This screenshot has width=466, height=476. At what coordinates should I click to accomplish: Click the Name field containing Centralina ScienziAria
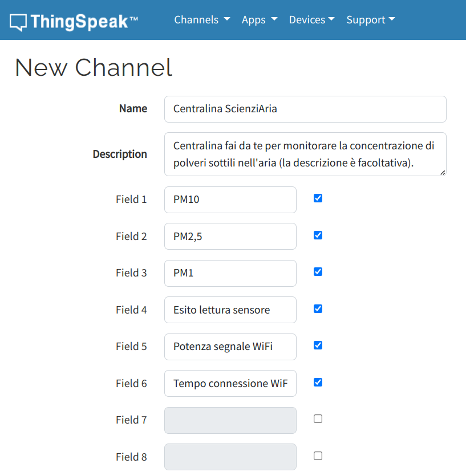coord(305,109)
